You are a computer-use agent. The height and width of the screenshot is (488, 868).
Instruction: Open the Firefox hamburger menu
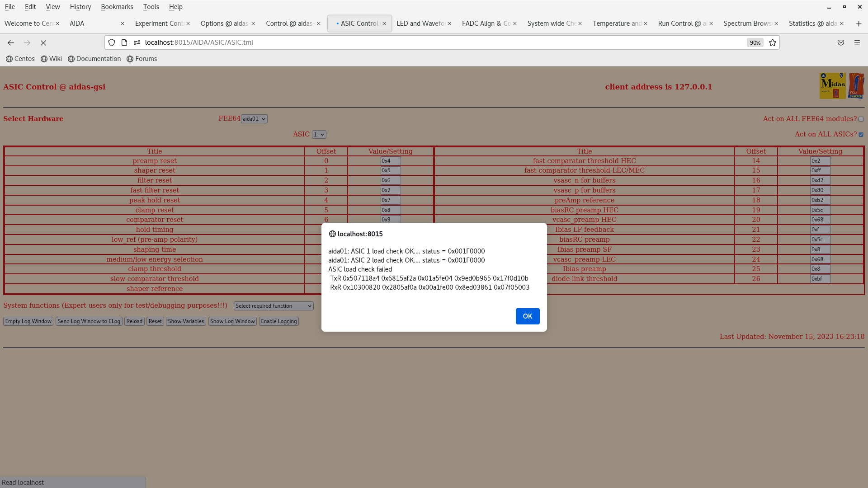tap(857, 42)
